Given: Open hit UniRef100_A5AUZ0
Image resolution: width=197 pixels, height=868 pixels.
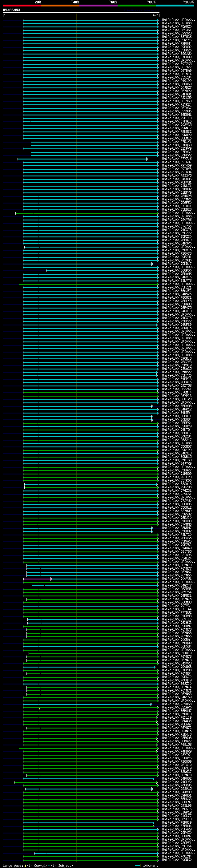Looking at the screenshot, I should [x=177, y=26].
